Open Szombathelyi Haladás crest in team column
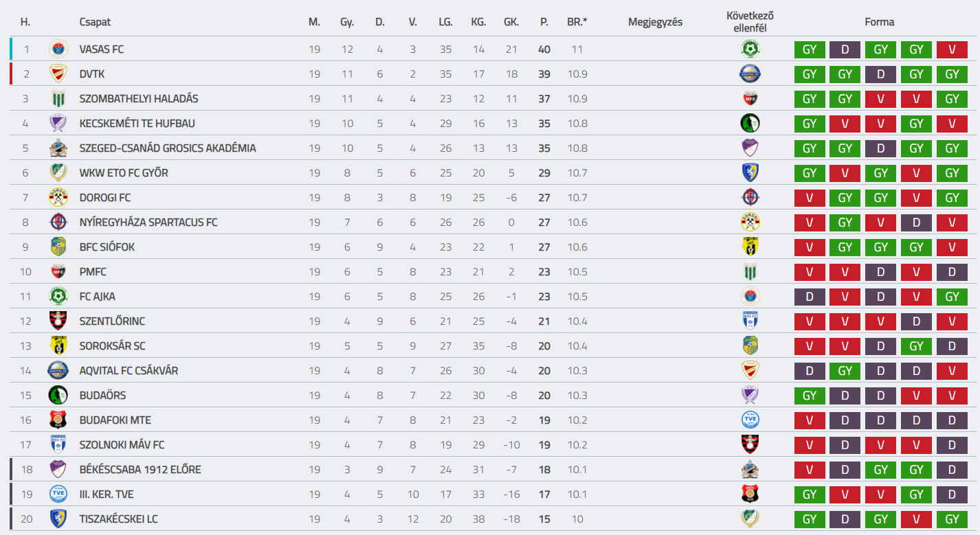The height and width of the screenshot is (535, 980). pos(58,98)
